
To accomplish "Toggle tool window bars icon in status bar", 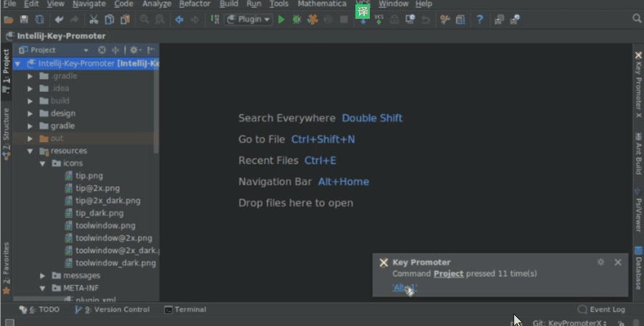I will pos(10,322).
